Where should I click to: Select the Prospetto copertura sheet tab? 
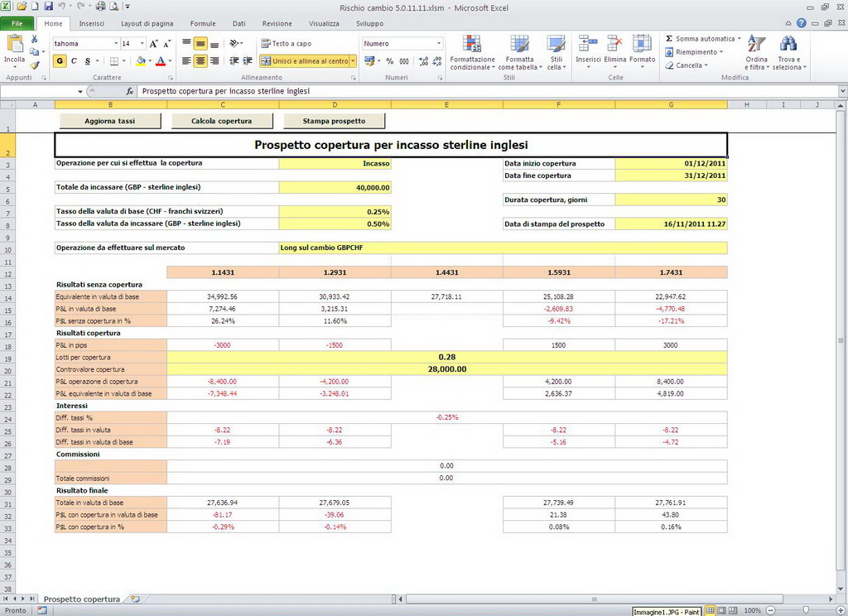[x=82, y=599]
